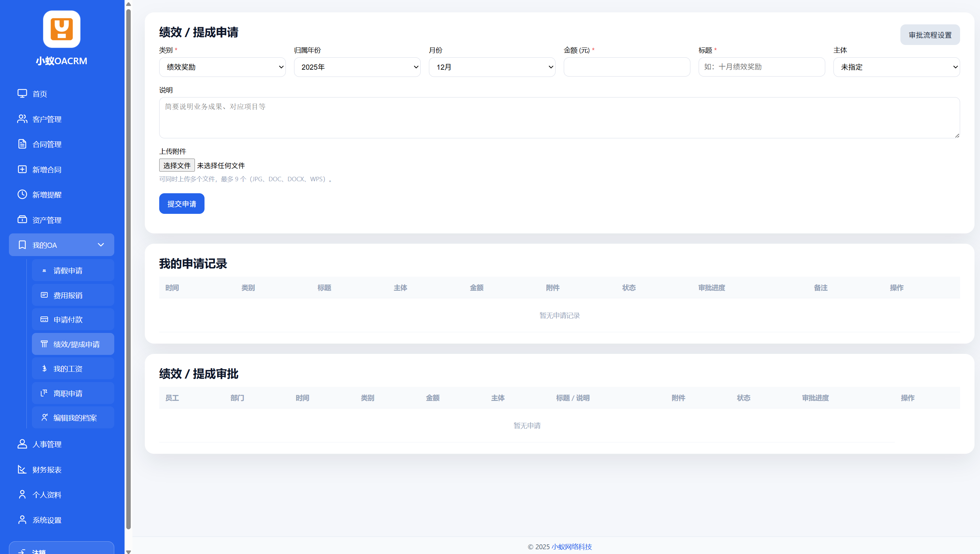Open the 小蚁网络科技 footer link
The image size is (980, 554).
[571, 546]
